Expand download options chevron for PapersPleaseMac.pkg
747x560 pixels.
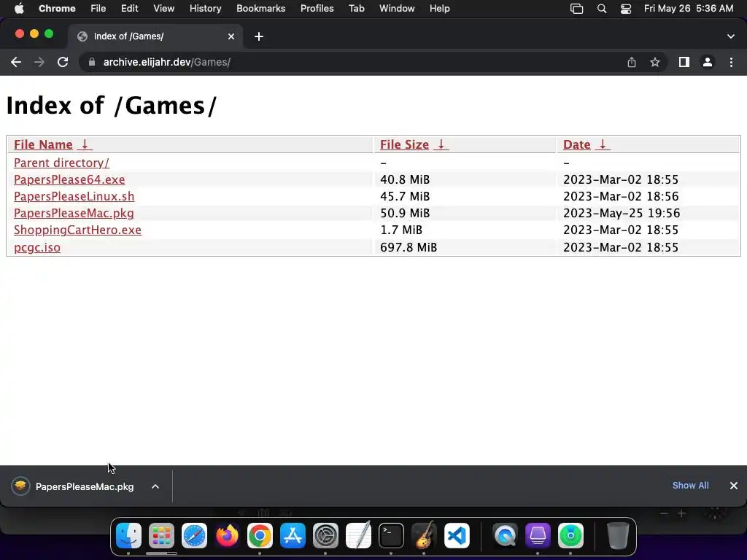point(155,486)
